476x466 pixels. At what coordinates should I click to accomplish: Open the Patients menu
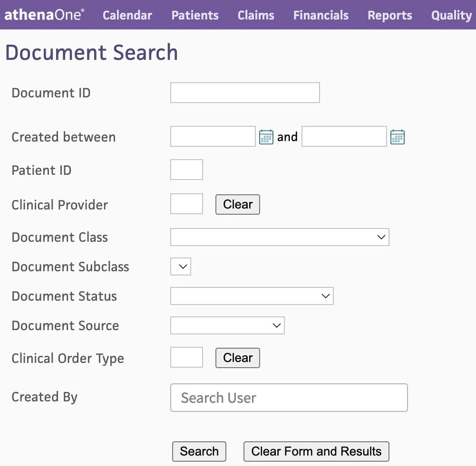(x=195, y=15)
